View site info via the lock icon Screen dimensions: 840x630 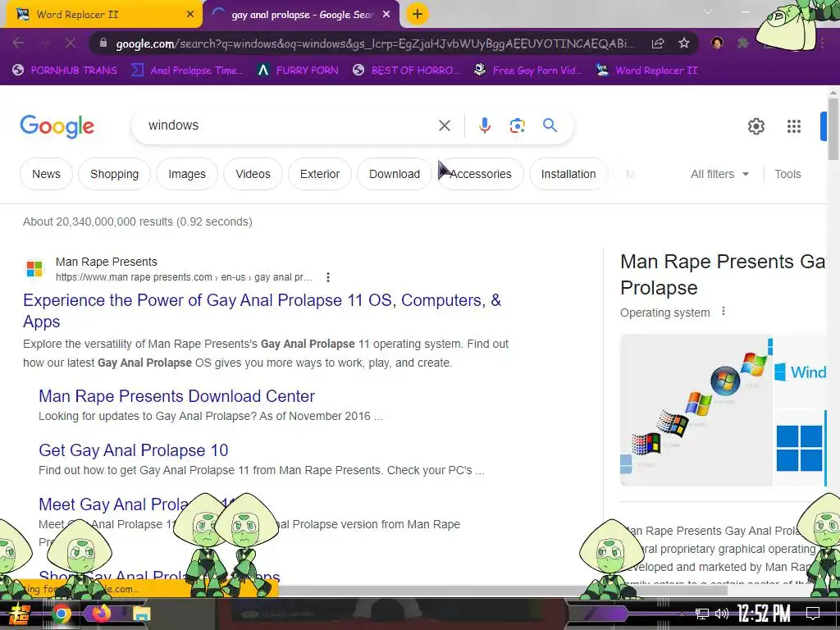click(x=103, y=43)
